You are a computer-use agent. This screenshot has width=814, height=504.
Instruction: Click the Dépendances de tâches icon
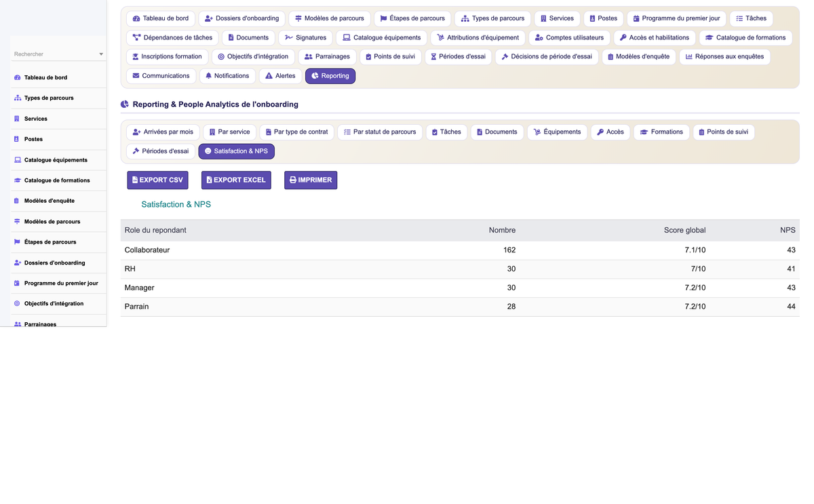pyautogui.click(x=136, y=38)
